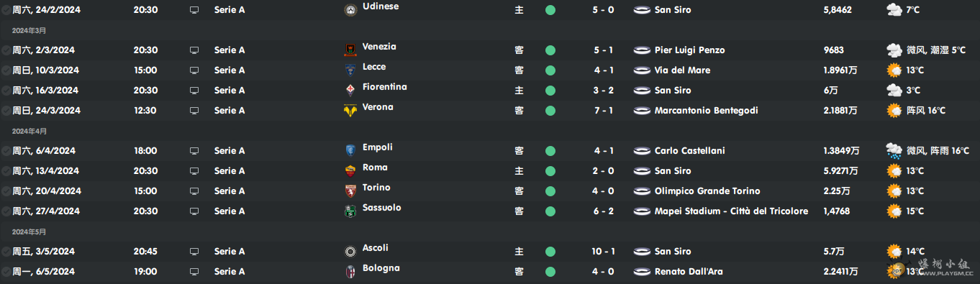Click the Venezia club badge
Screen dimensions: 980x284
click(x=350, y=50)
